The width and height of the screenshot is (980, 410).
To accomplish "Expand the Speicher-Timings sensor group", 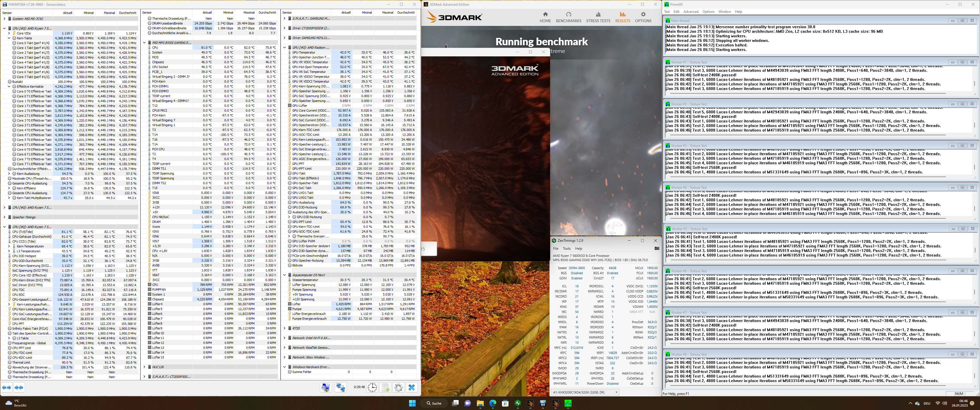I will [x=5, y=217].
